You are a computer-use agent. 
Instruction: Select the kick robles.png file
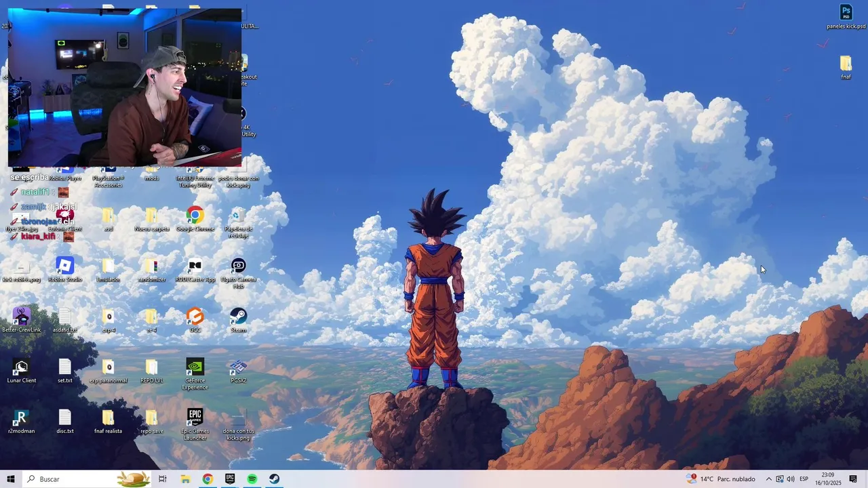click(22, 270)
